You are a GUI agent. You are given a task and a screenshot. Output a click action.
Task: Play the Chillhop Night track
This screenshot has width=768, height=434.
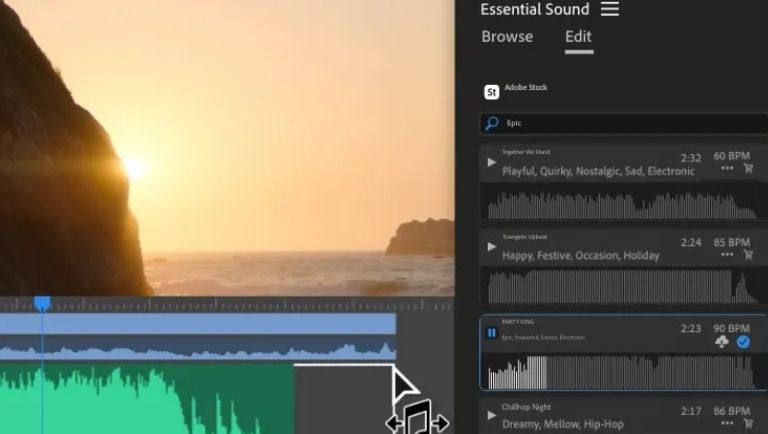tap(491, 415)
